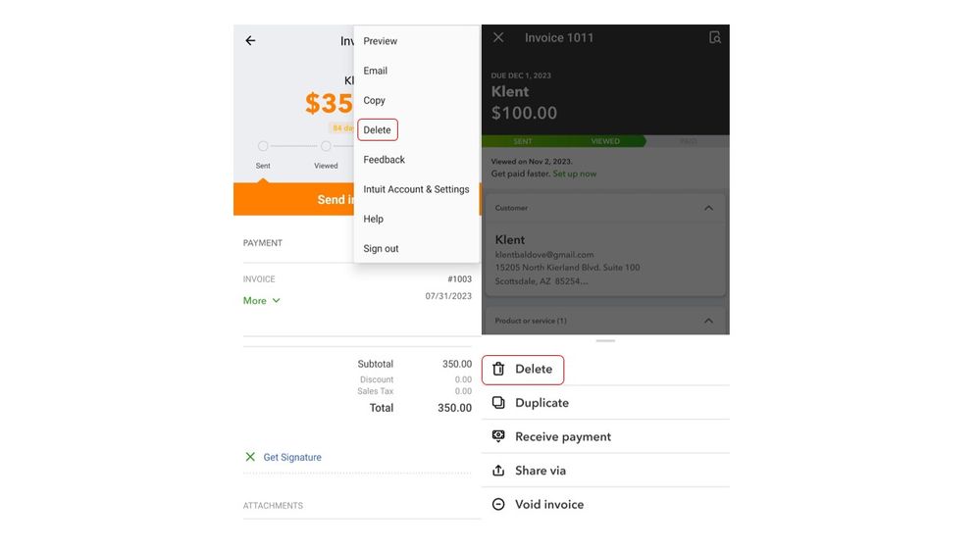Viewport: 980px width, 551px height.
Task: Tap the Duplicate copy icon
Action: pos(498,403)
